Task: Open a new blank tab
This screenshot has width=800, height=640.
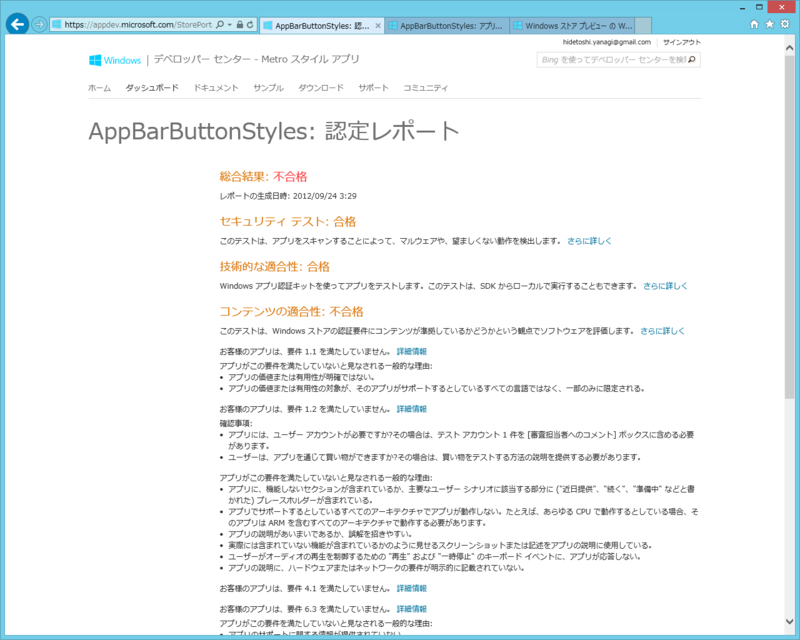Action: (x=643, y=26)
